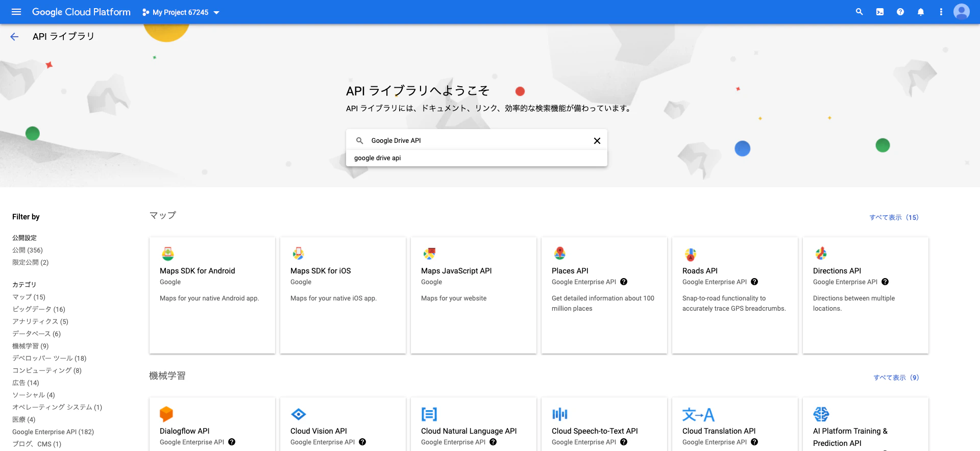Open the Cloud Translation API card title
This screenshot has height=451, width=980.
(719, 431)
